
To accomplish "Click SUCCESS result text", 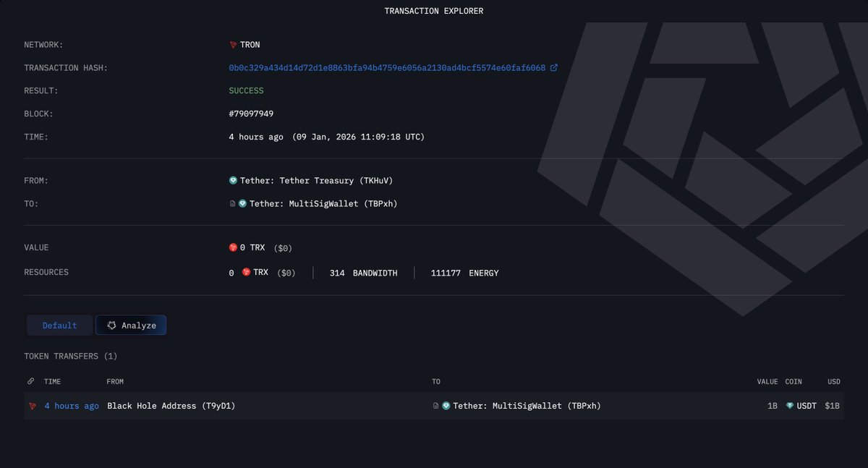I will coord(246,91).
